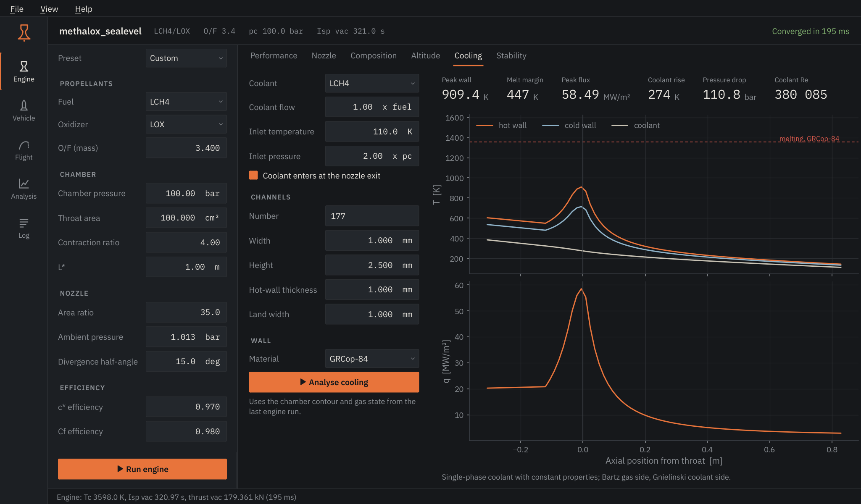Switch to the Performance tab
The height and width of the screenshot is (504, 861).
pos(274,55)
